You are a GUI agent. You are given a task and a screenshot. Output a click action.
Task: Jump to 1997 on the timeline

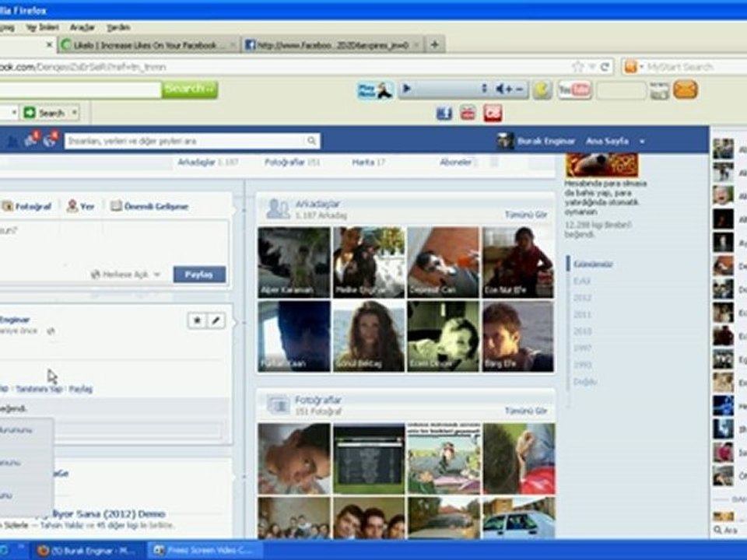tap(582, 348)
